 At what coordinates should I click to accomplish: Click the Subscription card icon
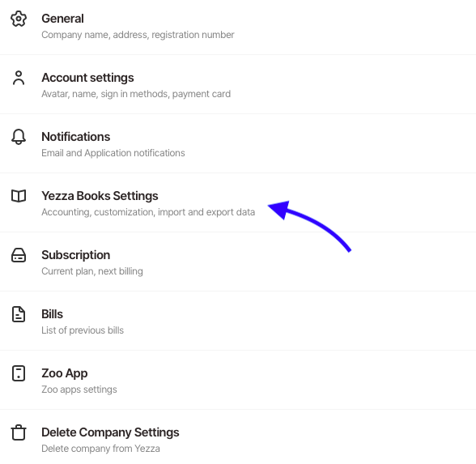click(19, 255)
